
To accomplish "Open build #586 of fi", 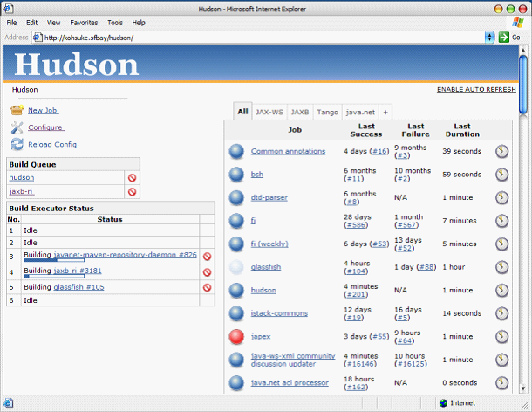I will click(x=356, y=225).
